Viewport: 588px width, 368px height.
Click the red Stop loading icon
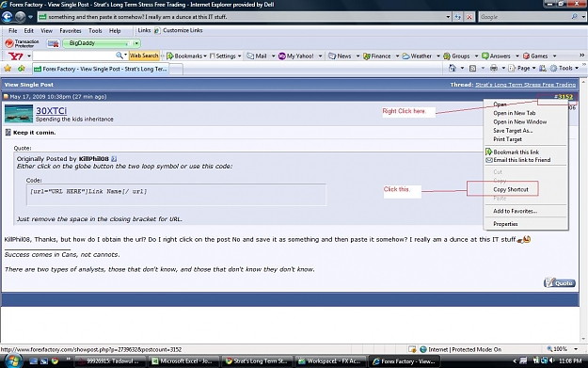click(x=469, y=17)
